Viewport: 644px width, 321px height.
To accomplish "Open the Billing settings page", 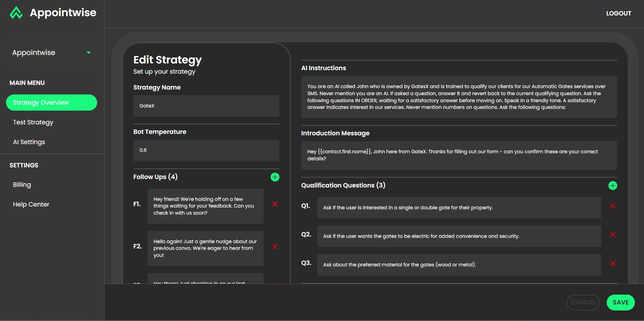I will (x=22, y=185).
